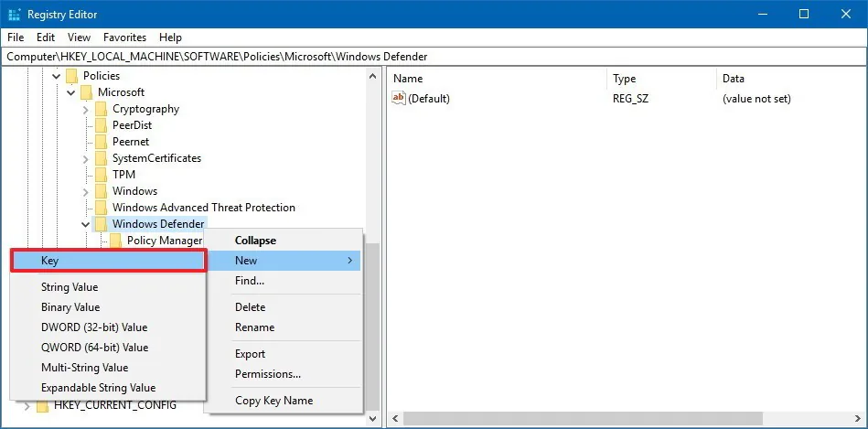Click the Windows Advanced Threat Protection folder icon

[x=101, y=208]
